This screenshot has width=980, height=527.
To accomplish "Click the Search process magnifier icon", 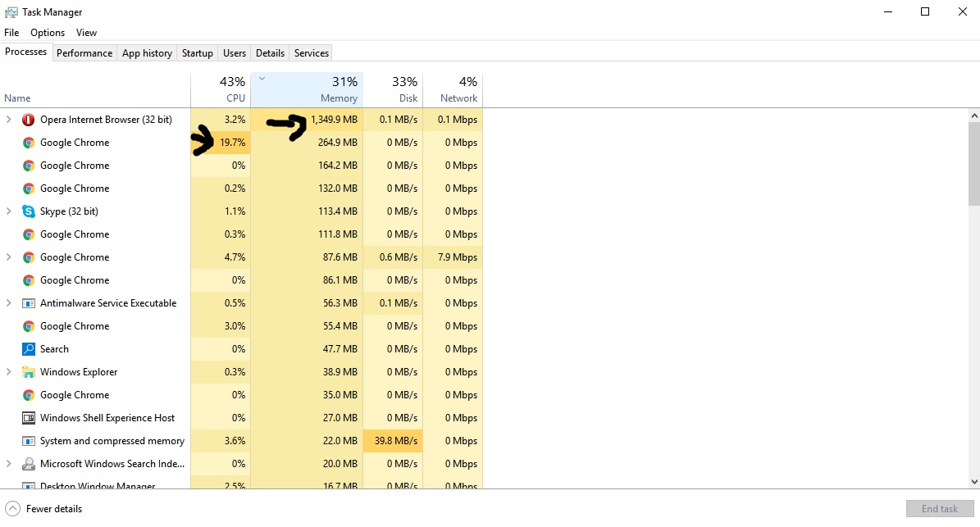I will point(28,349).
